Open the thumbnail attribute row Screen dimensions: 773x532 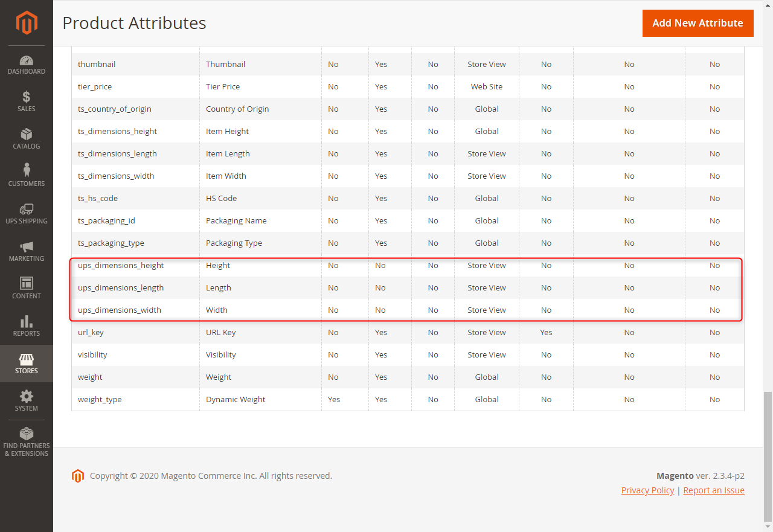[408, 64]
